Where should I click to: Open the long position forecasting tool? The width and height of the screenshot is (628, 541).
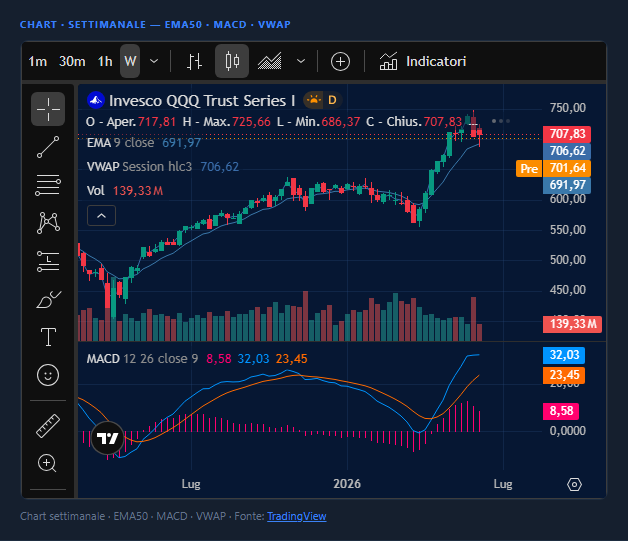coord(48,261)
